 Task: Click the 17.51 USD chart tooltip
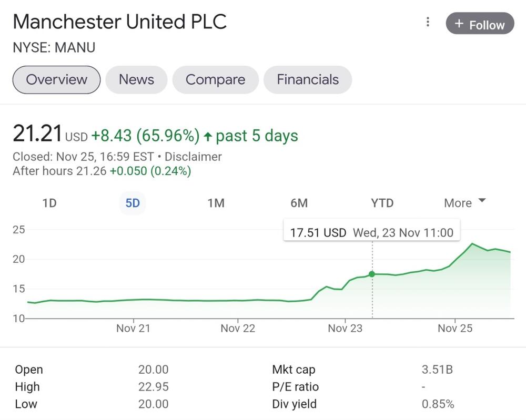tap(371, 232)
